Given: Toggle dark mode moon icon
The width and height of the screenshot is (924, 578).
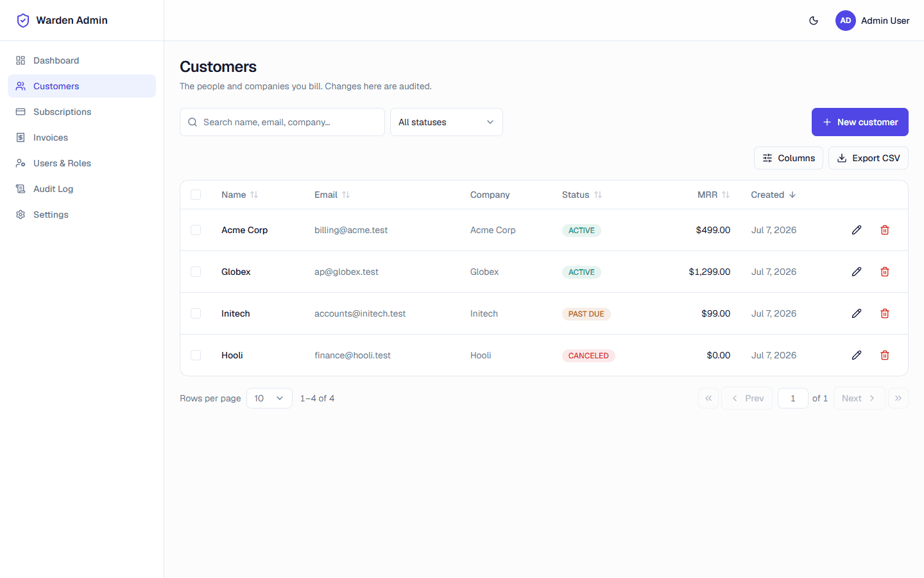Looking at the screenshot, I should click(814, 21).
